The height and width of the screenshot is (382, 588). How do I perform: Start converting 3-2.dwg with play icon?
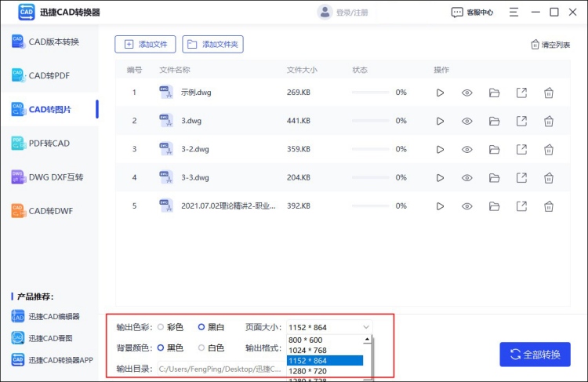(x=440, y=149)
